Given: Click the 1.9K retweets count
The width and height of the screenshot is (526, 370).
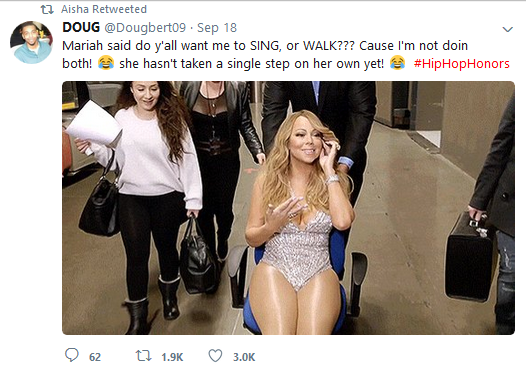Looking at the screenshot, I should (x=172, y=357).
